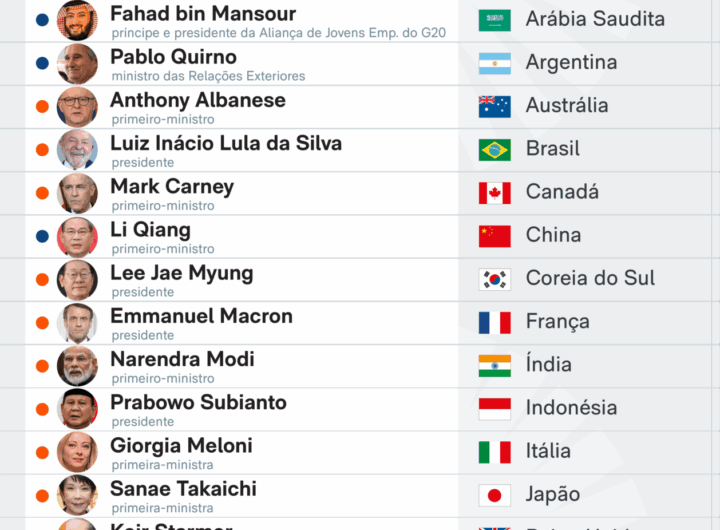
Task: Click the Saudi Arabia flag icon
Action: 494,20
